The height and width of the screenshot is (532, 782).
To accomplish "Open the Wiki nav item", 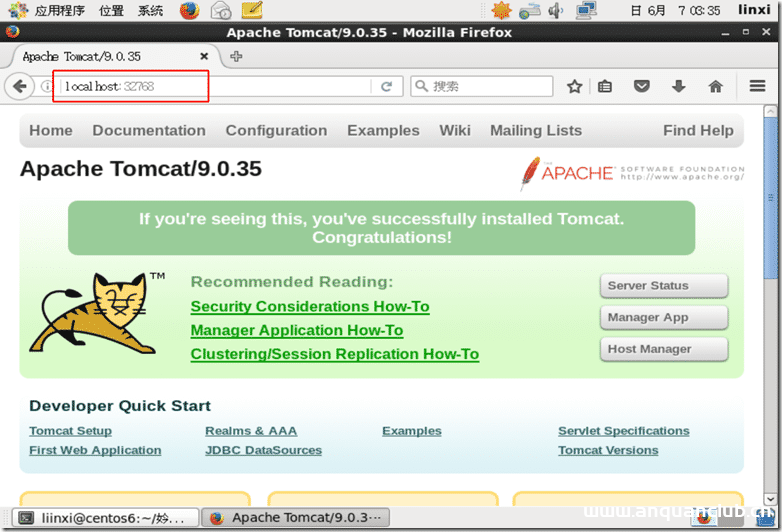I will click(x=454, y=130).
